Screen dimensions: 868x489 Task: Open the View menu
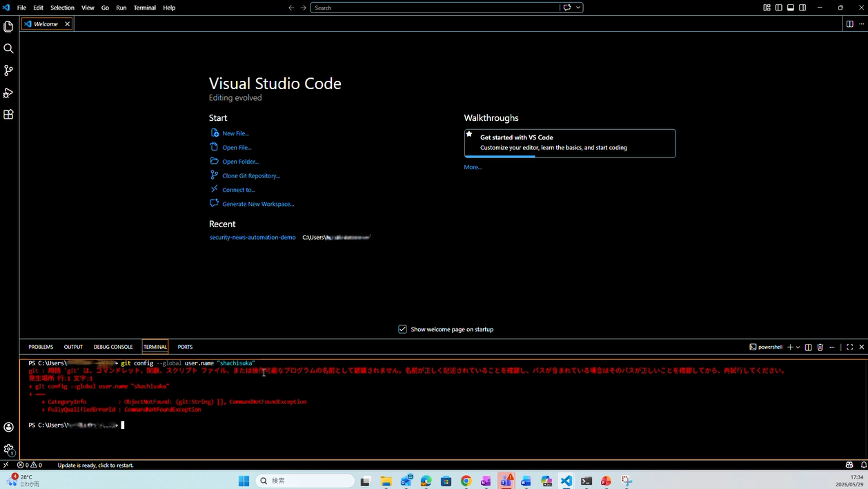[x=88, y=8]
